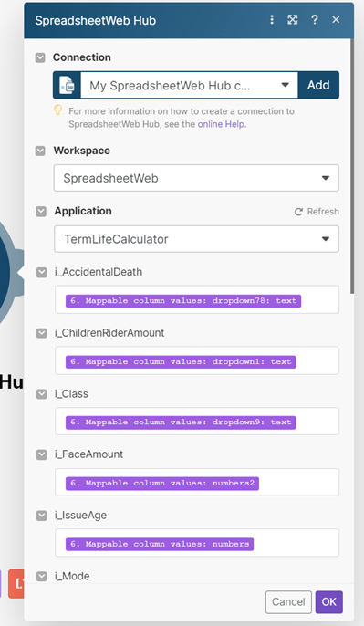Select the i_IssueAge numbers mapped pill
364x626 pixels.
tap(160, 544)
